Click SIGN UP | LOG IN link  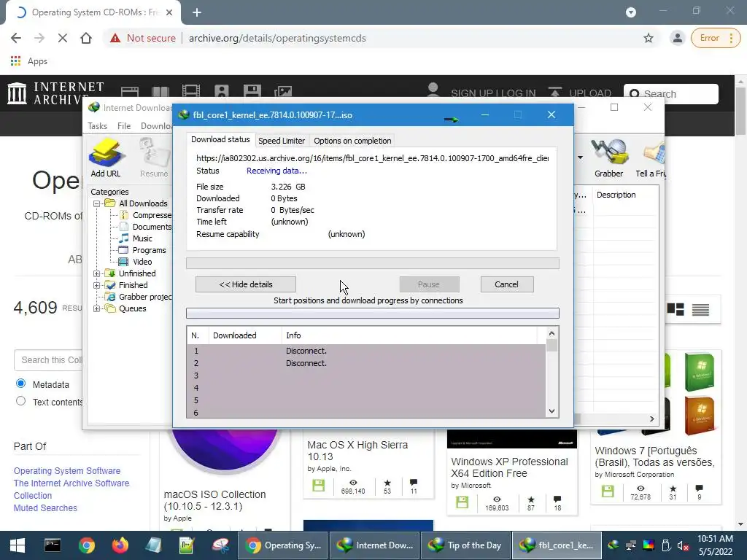point(493,93)
